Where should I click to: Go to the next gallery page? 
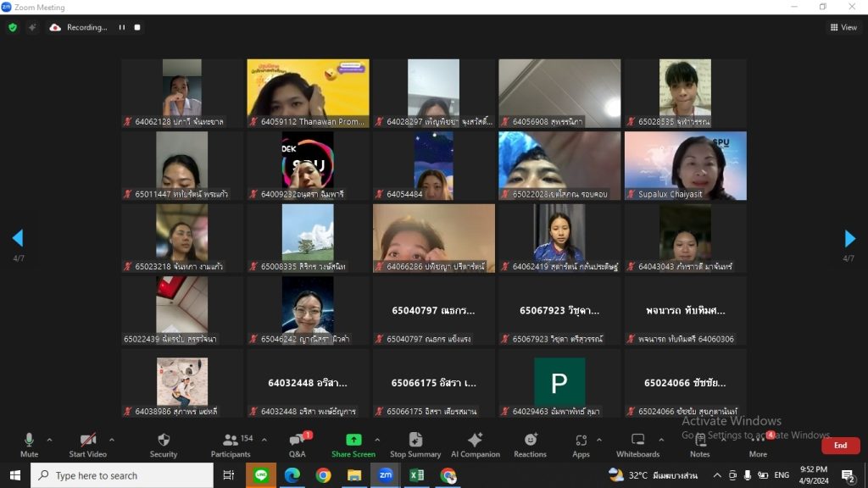click(849, 238)
